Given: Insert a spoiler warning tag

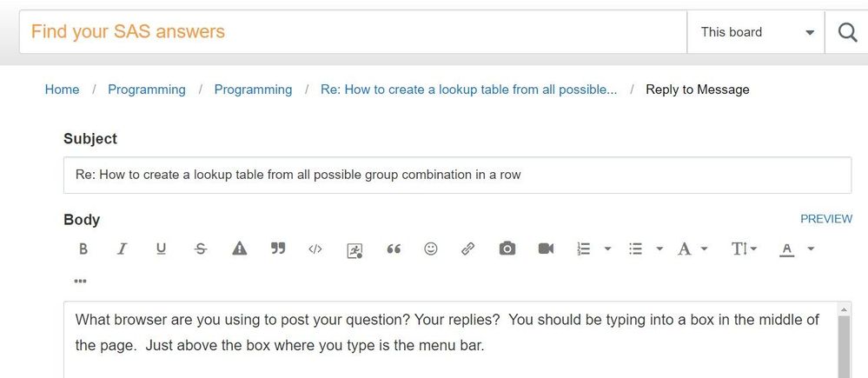Looking at the screenshot, I should coord(240,249).
